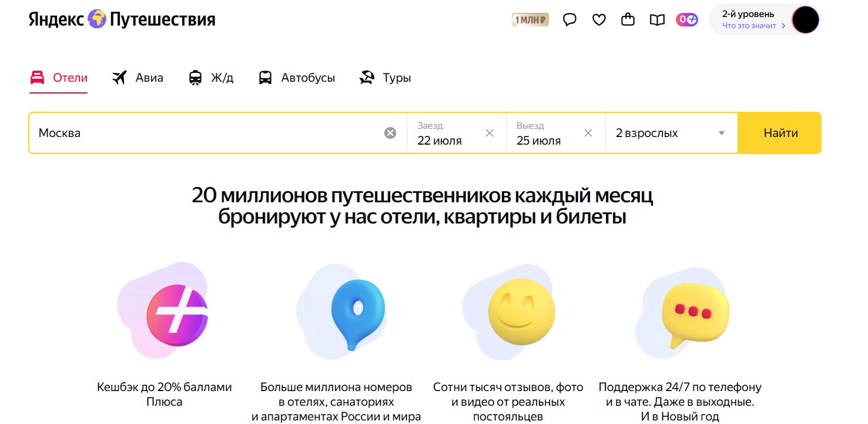Click the 'Больше миллиона номеров' description text
This screenshot has width=868, height=424.
coord(336,402)
